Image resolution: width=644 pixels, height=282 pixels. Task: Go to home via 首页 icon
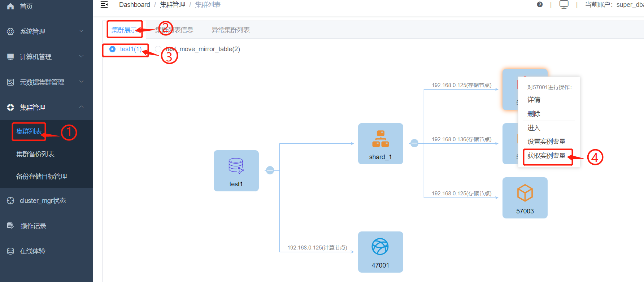pyautogui.click(x=11, y=6)
